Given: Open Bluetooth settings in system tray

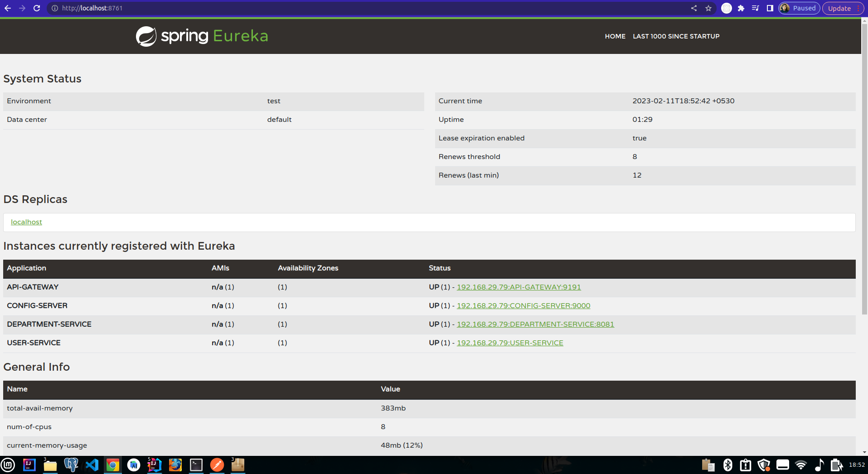Looking at the screenshot, I should pos(728,465).
